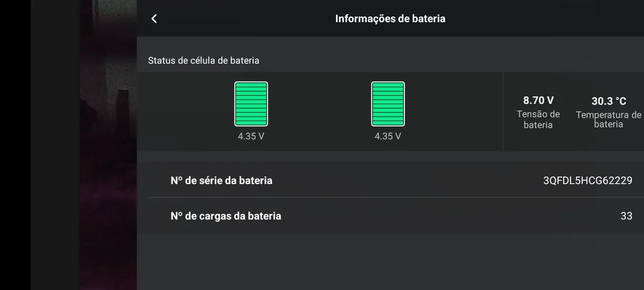644x290 pixels.
Task: Click the right green cell indicator
Action: pyautogui.click(x=387, y=104)
